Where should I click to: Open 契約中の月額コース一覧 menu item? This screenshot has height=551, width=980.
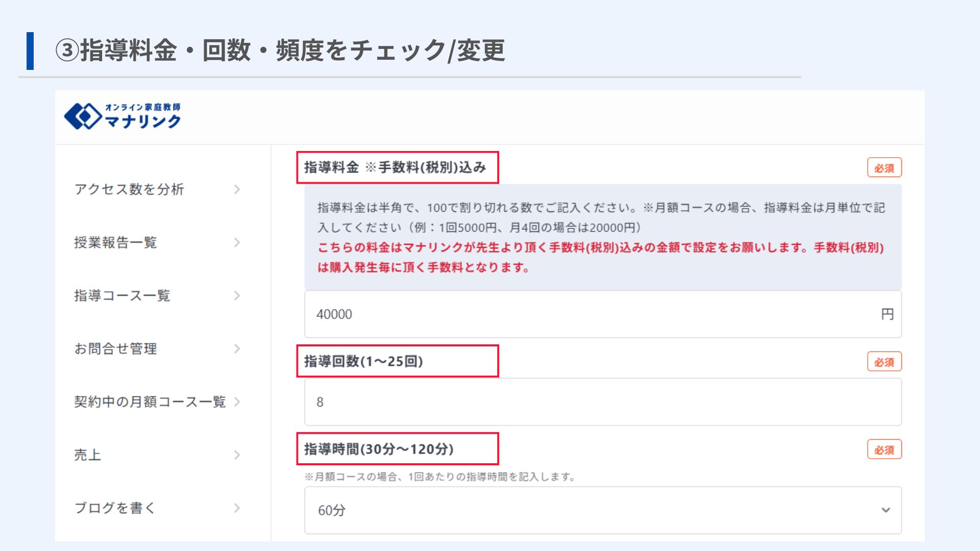pos(158,402)
